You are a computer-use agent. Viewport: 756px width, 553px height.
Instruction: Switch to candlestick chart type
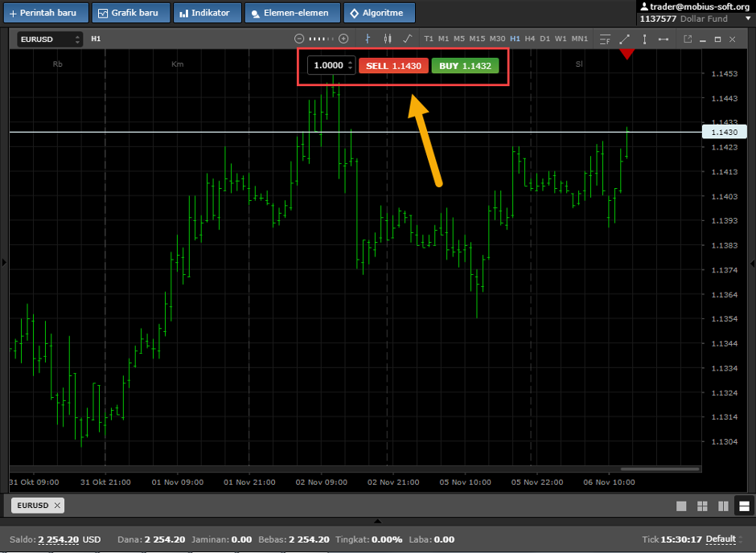[x=388, y=39]
